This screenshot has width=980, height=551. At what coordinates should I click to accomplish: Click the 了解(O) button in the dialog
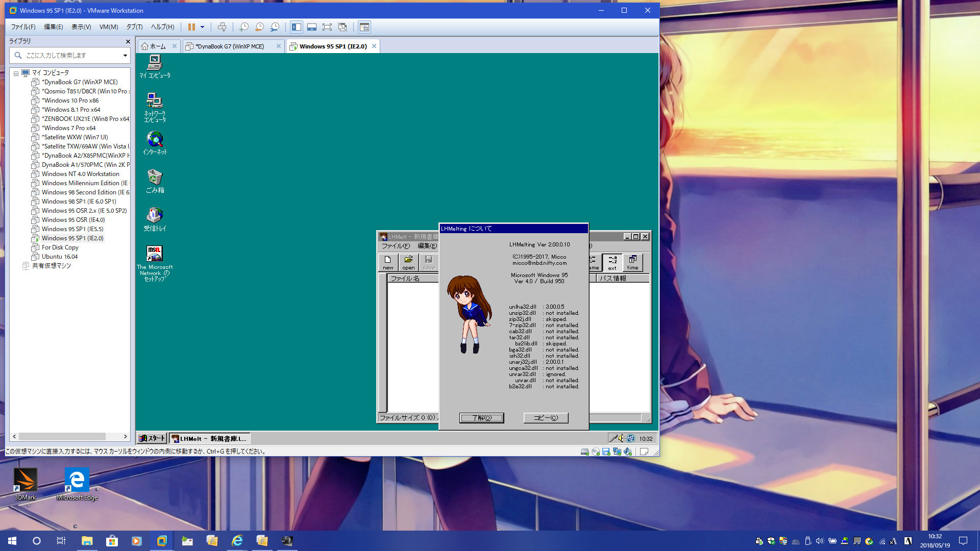(x=481, y=418)
